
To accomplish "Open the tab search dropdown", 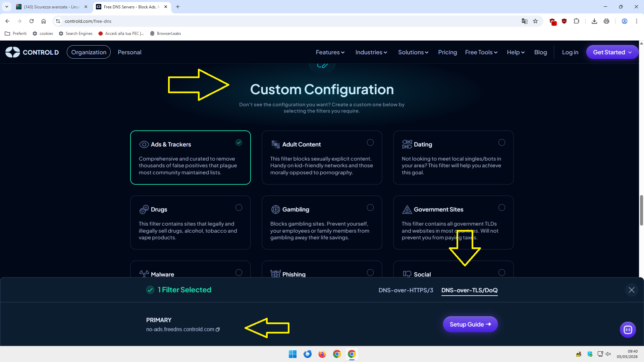I will (7, 7).
